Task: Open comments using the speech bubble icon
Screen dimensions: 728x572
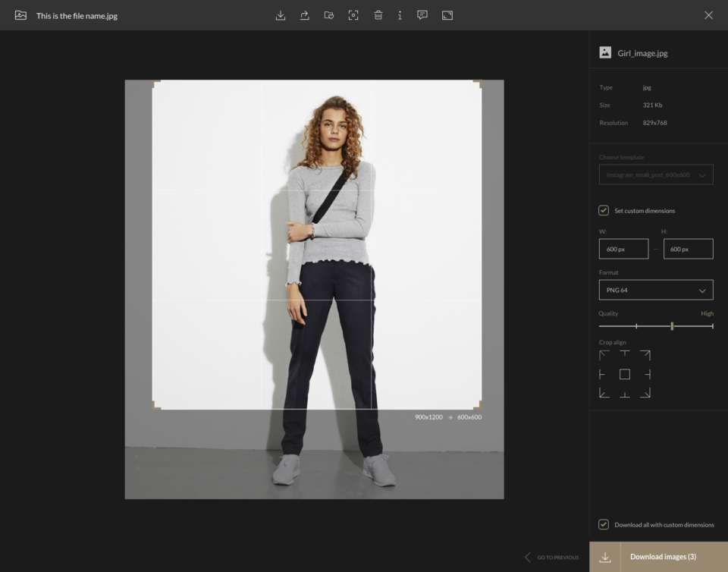Action: click(423, 15)
